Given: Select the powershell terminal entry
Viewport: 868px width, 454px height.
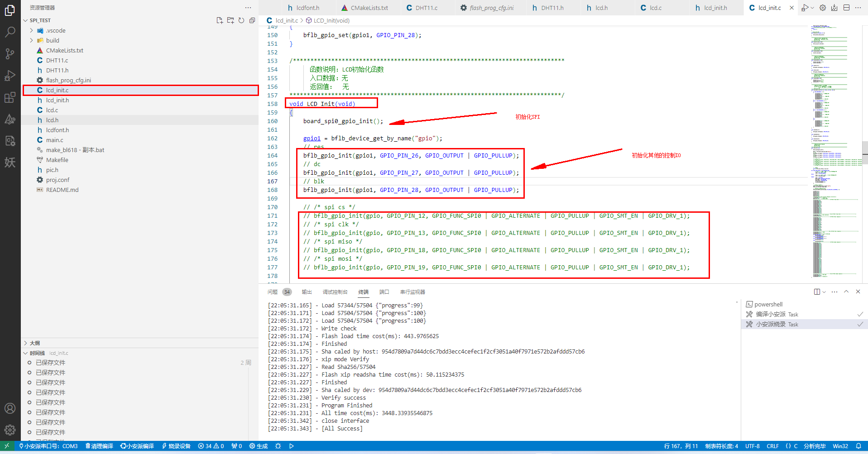Looking at the screenshot, I should point(804,304).
